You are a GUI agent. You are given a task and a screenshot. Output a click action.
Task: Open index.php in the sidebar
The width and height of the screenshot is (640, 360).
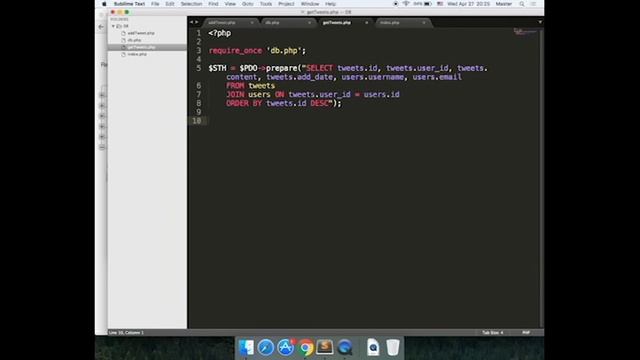pyautogui.click(x=137, y=54)
